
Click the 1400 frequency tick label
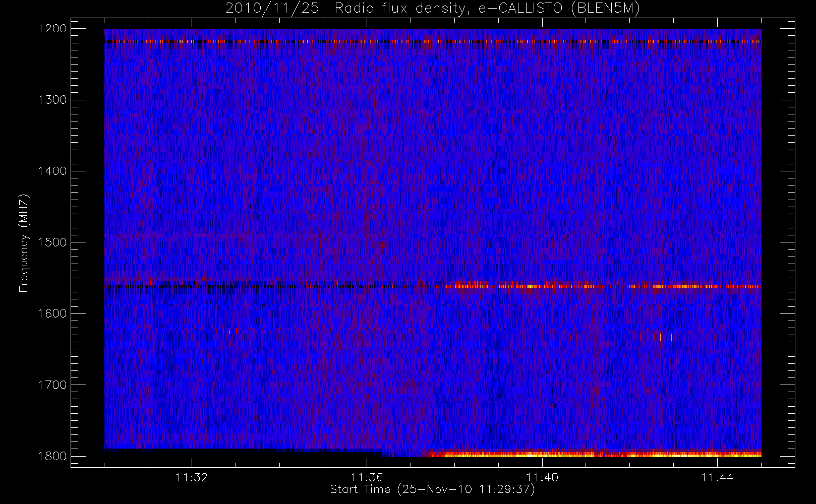click(52, 171)
